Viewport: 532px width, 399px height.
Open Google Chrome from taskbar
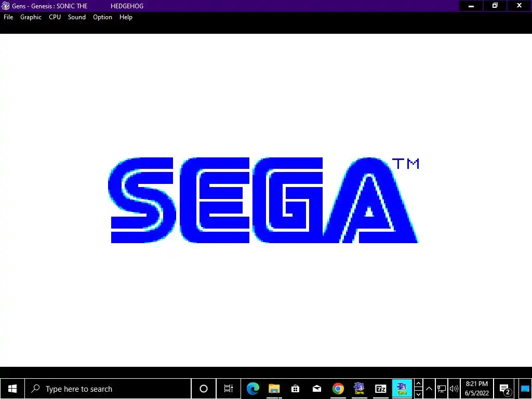click(338, 389)
